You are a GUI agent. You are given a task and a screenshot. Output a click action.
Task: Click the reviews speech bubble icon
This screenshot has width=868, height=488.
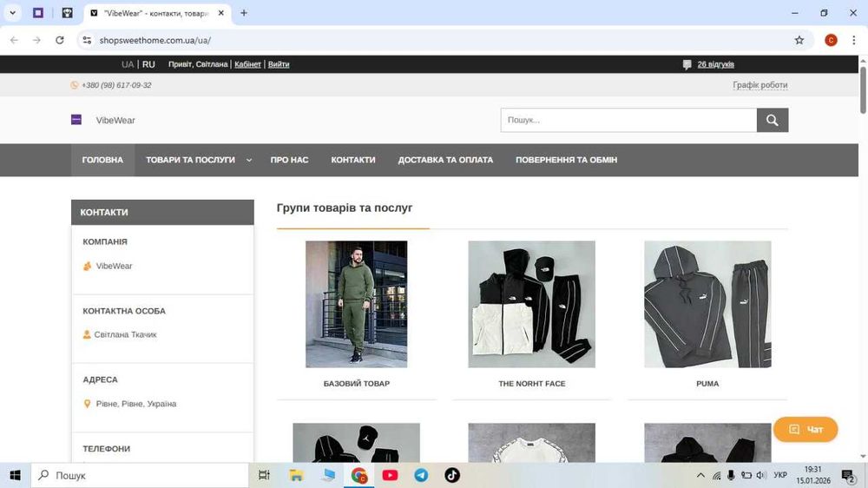click(x=687, y=64)
